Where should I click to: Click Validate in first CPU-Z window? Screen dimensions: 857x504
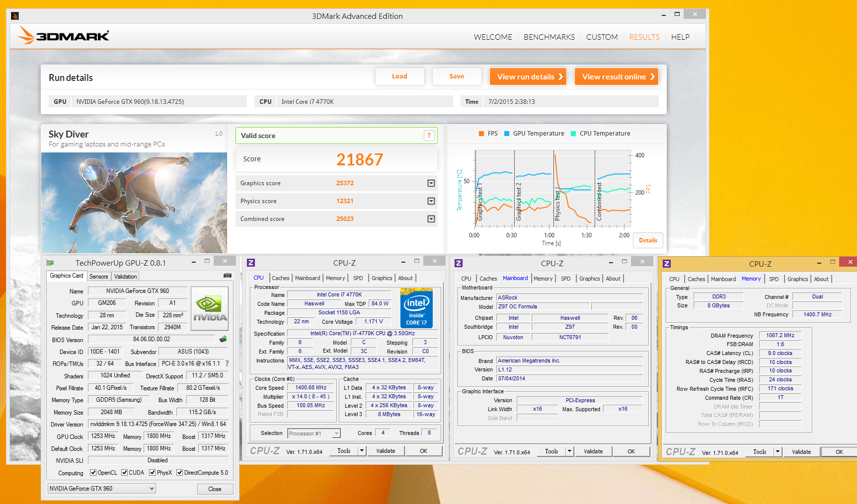pos(386,451)
